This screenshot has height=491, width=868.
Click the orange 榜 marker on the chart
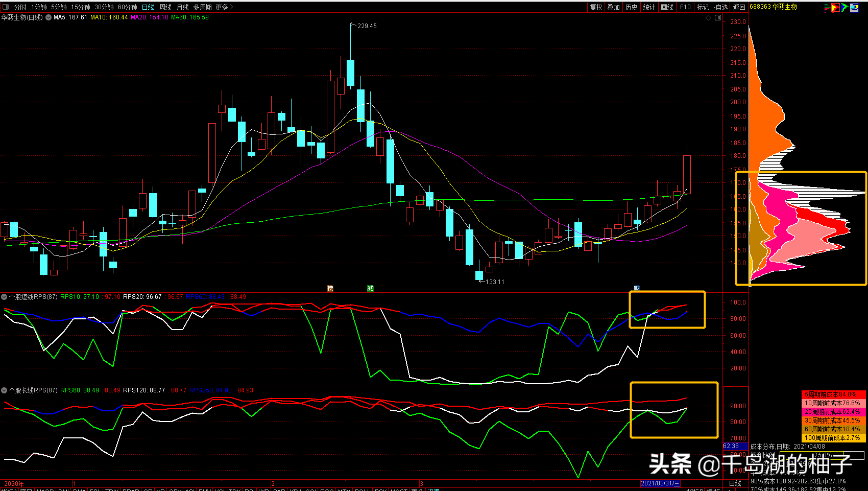click(330, 289)
